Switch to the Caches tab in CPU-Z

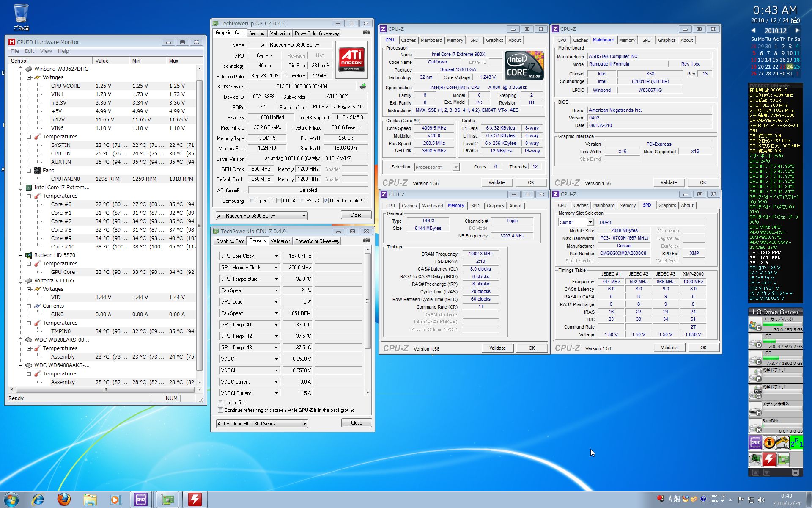tap(408, 40)
